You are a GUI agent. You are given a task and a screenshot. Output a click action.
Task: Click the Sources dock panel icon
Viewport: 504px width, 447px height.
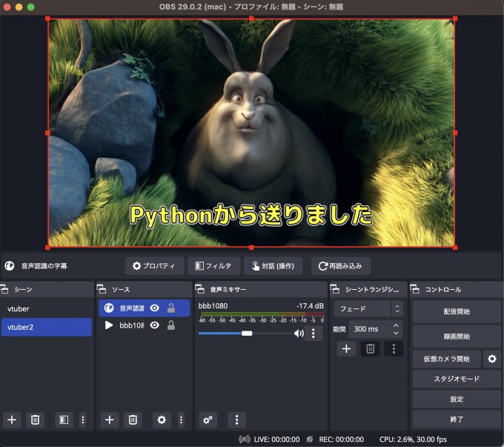pos(102,289)
